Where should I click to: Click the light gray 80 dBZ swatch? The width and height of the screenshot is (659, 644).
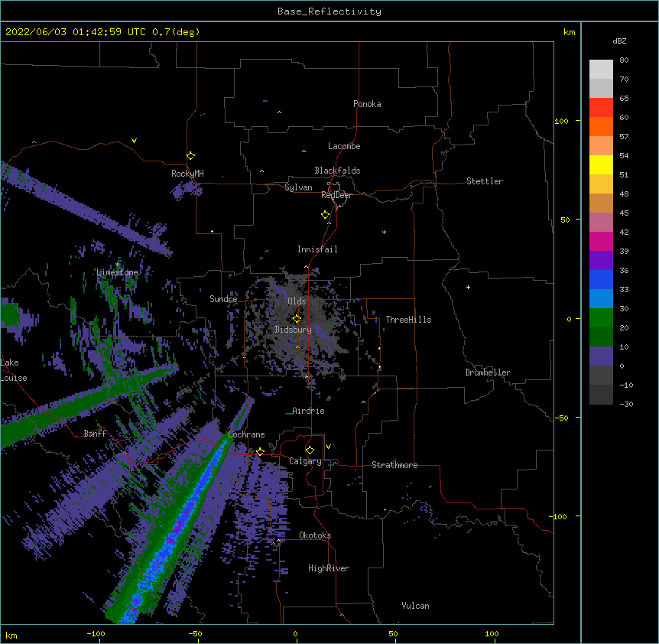(x=601, y=70)
